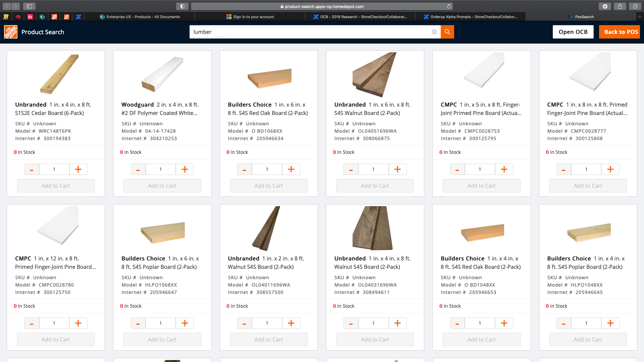Click the Cedar Board product thumbnail
The width and height of the screenshot is (644, 362).
(56, 74)
